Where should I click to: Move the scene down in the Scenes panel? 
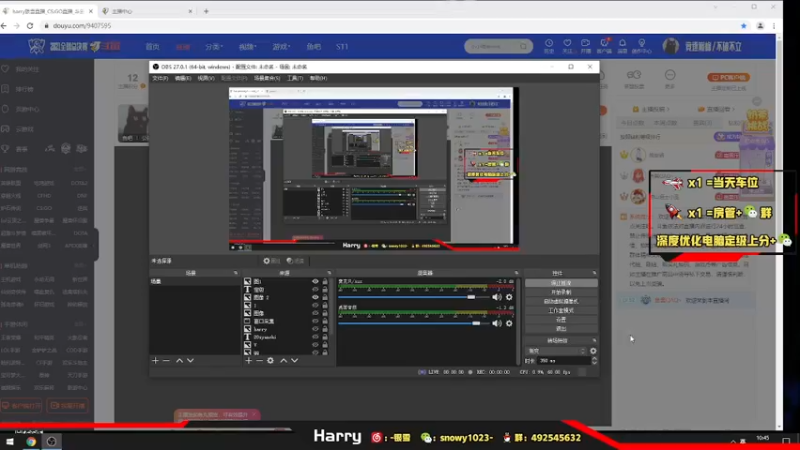click(x=190, y=361)
